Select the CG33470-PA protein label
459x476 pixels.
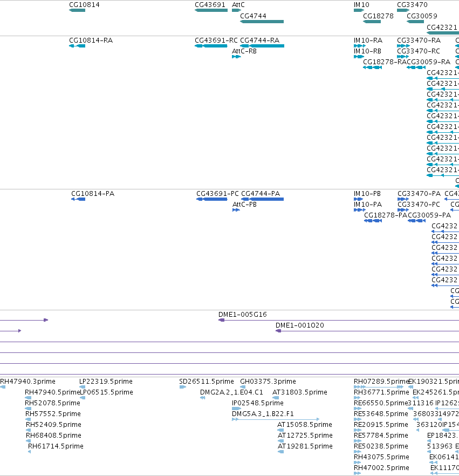click(x=419, y=194)
